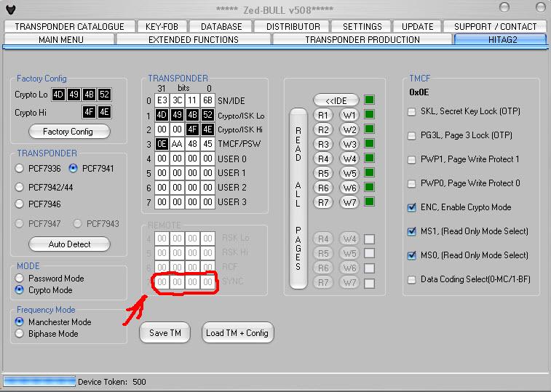The image size is (551, 392).
Task: Click the Save TM button
Action: tap(164, 332)
